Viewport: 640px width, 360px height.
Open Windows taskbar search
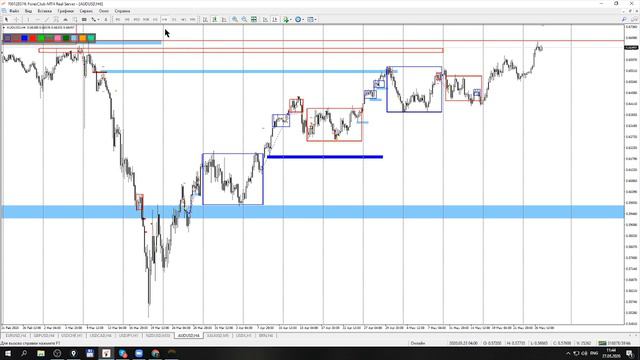coord(24,353)
